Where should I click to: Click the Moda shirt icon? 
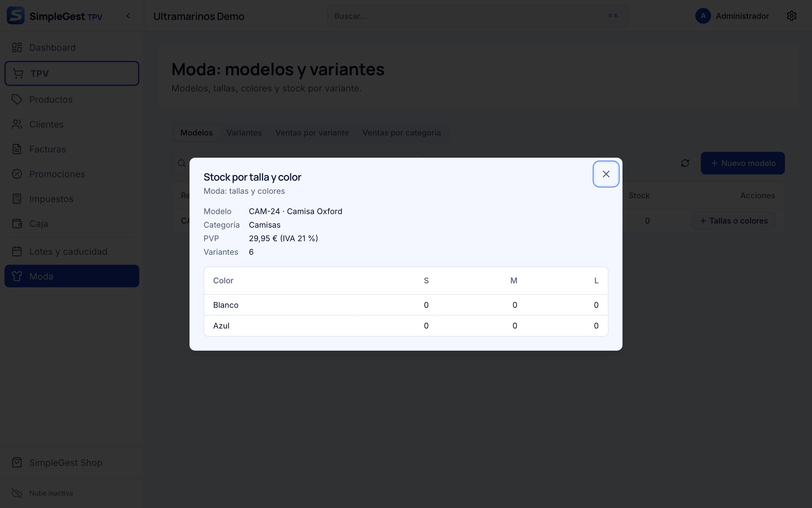tap(17, 276)
